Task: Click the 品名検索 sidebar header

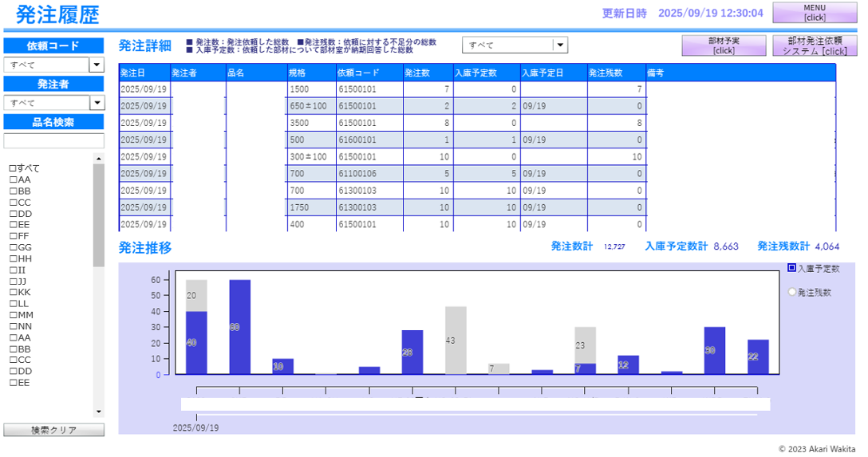Action: 53,122
